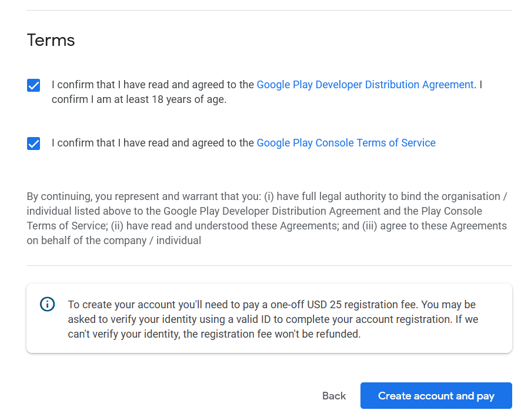Click the label text before the Distribution Agreement link
521x420 pixels.
(153, 85)
